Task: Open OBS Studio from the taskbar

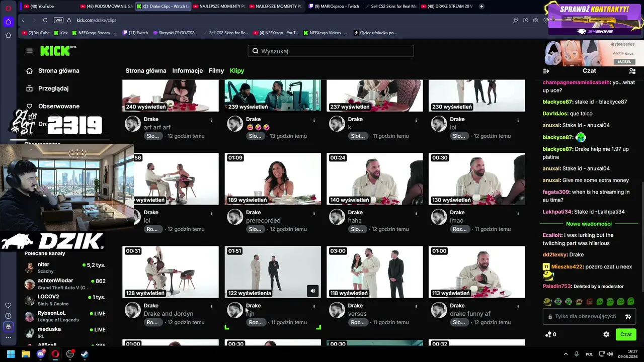Action: coord(70,354)
